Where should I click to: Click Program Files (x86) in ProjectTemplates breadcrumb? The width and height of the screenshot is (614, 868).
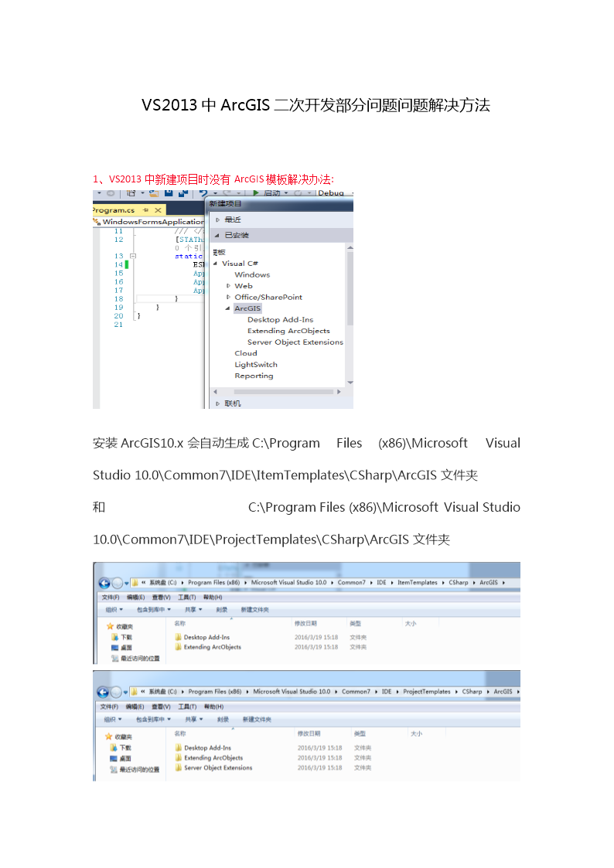215,692
